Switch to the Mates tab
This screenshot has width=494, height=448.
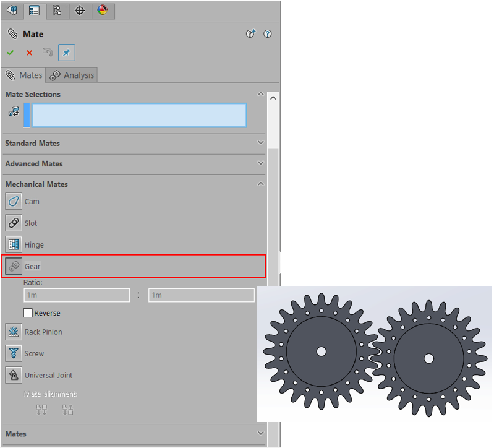pyautogui.click(x=23, y=75)
